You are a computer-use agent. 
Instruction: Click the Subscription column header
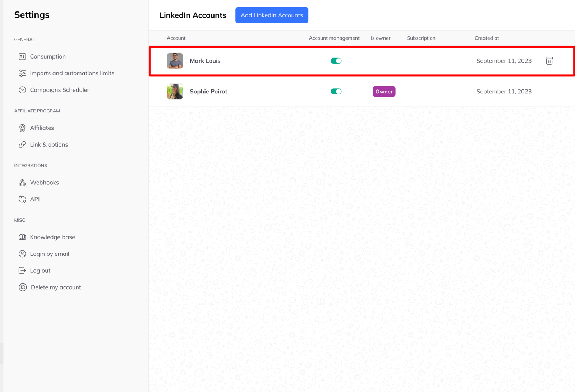pos(421,38)
